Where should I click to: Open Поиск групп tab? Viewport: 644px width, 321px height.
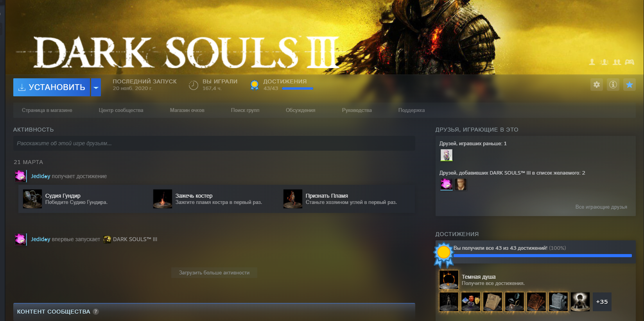(245, 110)
